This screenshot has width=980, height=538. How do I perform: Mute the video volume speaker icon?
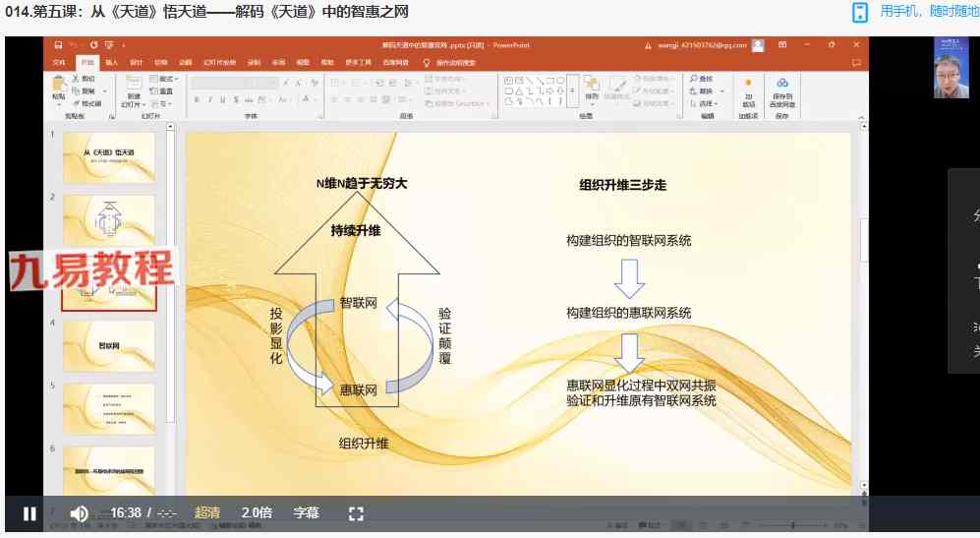(80, 512)
